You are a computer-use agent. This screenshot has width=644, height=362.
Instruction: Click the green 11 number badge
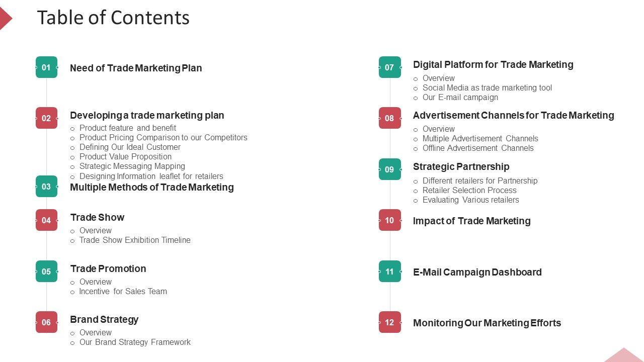tap(389, 271)
